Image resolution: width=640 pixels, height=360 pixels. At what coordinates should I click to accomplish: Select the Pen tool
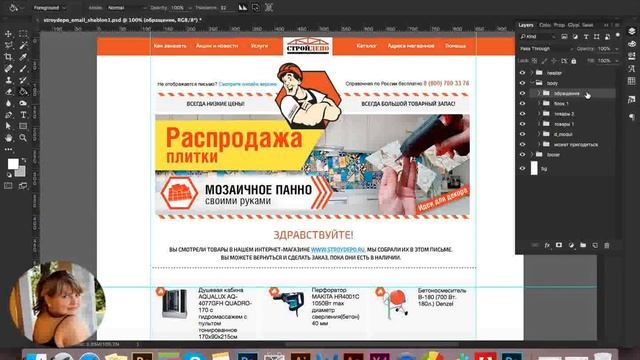(x=8, y=115)
